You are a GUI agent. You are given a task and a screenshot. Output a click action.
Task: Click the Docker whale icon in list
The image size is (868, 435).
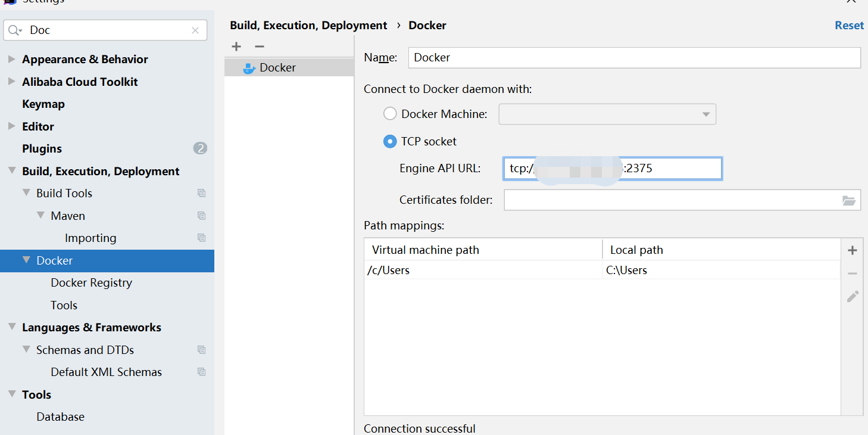(249, 68)
